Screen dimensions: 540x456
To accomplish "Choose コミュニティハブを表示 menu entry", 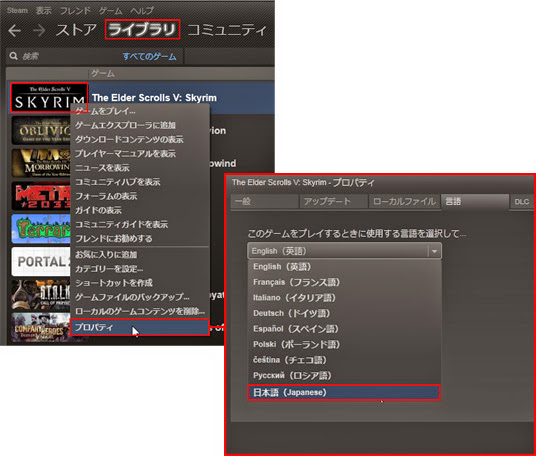I will coord(139,182).
